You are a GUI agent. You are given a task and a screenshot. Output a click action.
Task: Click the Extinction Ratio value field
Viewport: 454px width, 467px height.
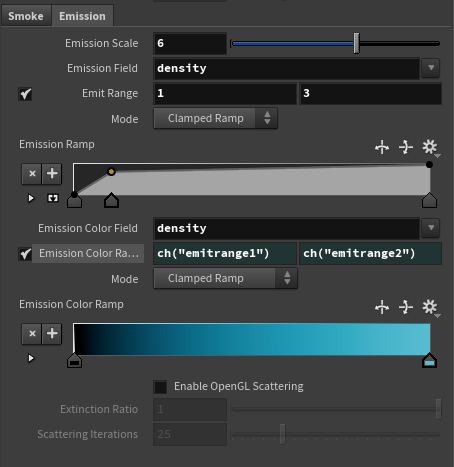point(190,409)
